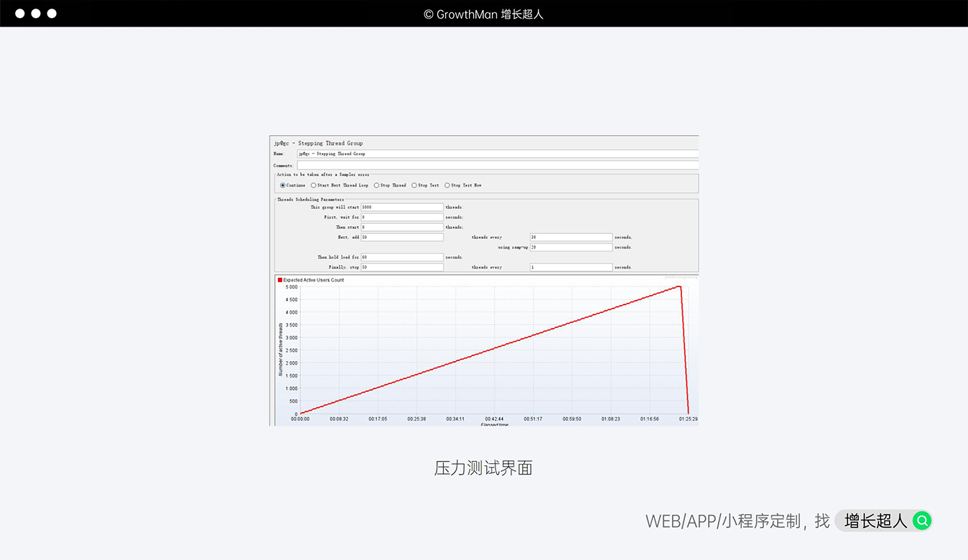Pick the Stop Test Now radio button

pos(447,185)
